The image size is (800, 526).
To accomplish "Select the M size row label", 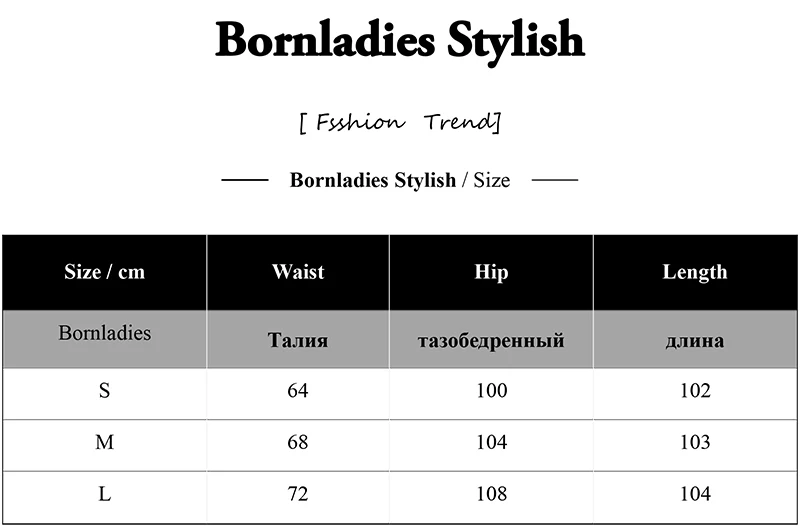I will [105, 442].
